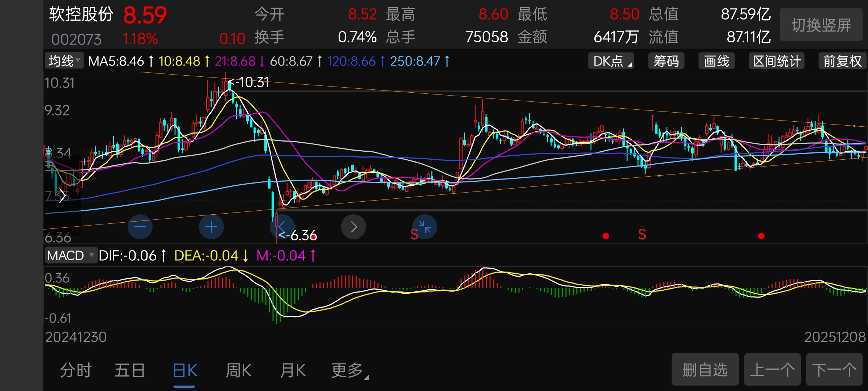This screenshot has height=391, width=868.
Task: Toggle the 筹码 chip distribution view
Action: [x=666, y=61]
